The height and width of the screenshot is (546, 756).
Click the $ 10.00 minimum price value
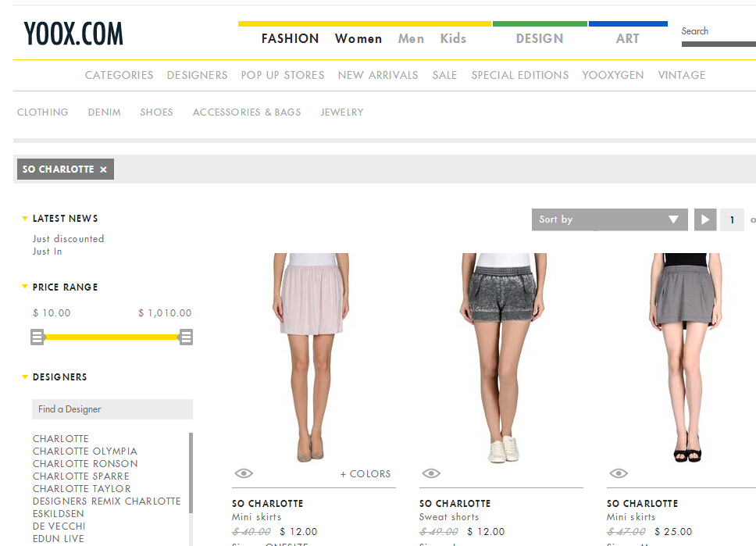[x=52, y=313]
